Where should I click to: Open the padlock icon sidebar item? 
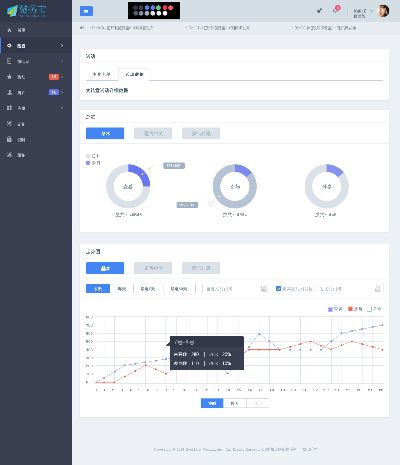36,139
